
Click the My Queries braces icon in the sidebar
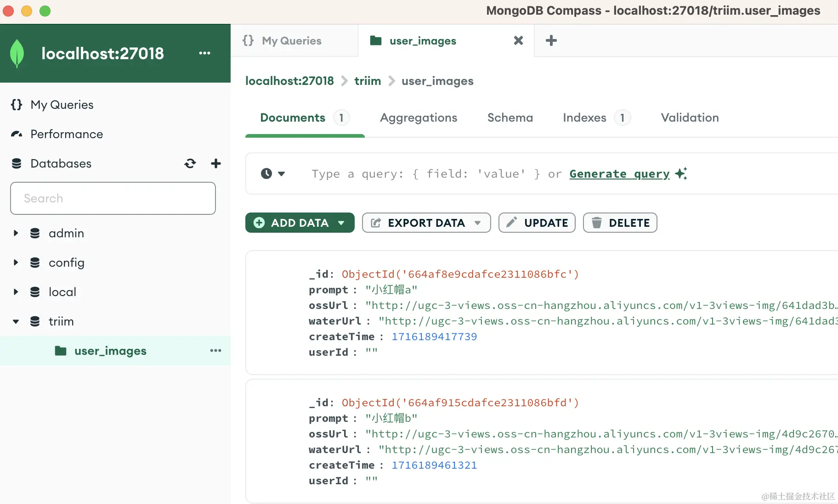click(x=17, y=105)
